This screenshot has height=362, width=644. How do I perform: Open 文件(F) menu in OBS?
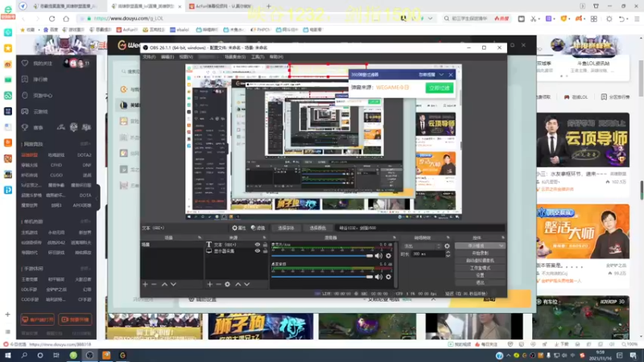[x=149, y=57]
